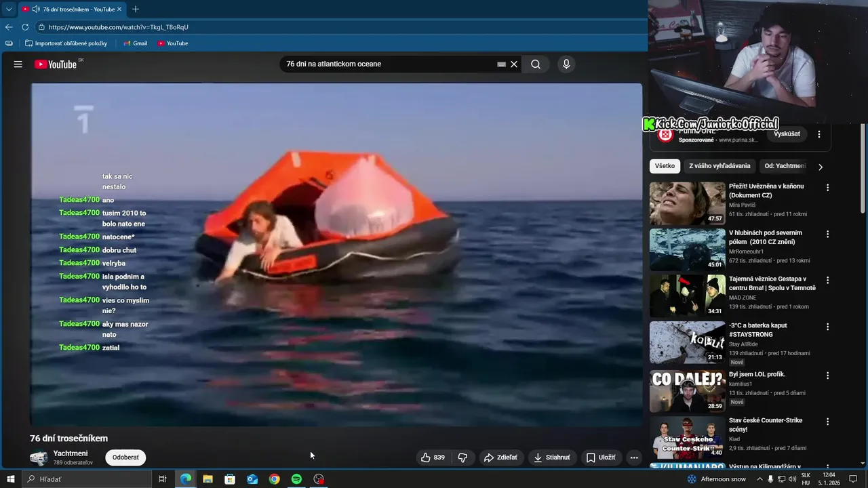This screenshot has height=488, width=868.
Task: Subscribe with the Odoberať button
Action: click(125, 457)
